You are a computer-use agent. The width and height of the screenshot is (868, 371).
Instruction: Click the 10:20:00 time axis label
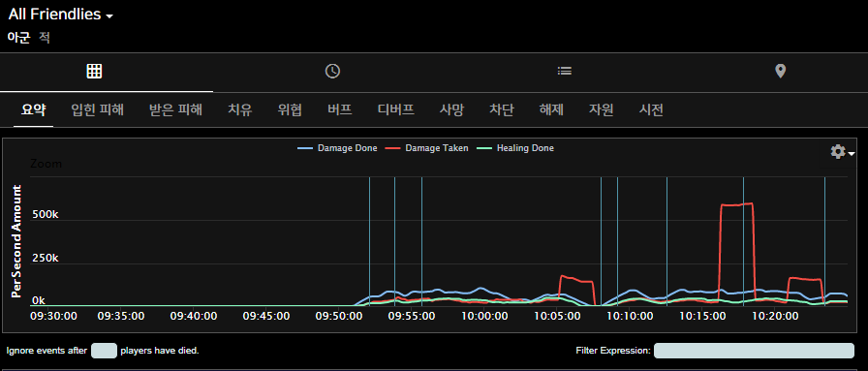775,316
